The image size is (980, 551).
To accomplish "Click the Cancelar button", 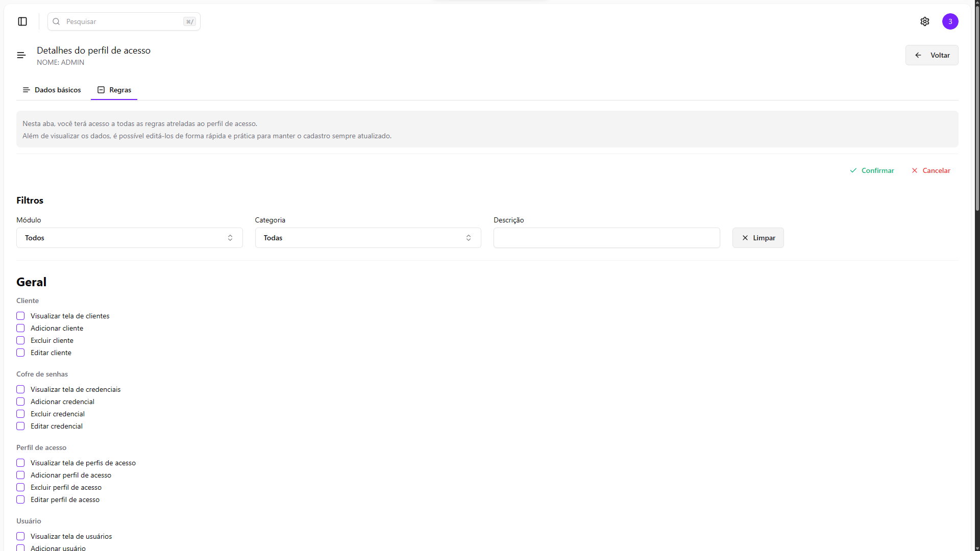I will [x=936, y=170].
